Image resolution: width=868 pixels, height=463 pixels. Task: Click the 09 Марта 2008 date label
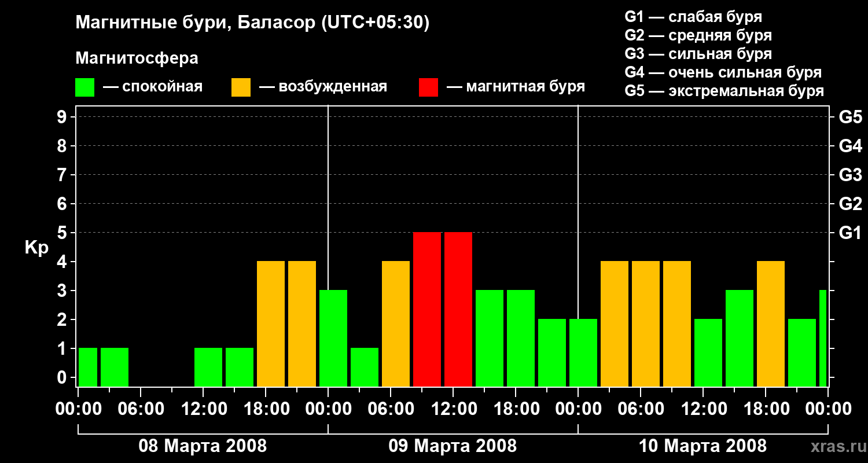click(x=453, y=446)
